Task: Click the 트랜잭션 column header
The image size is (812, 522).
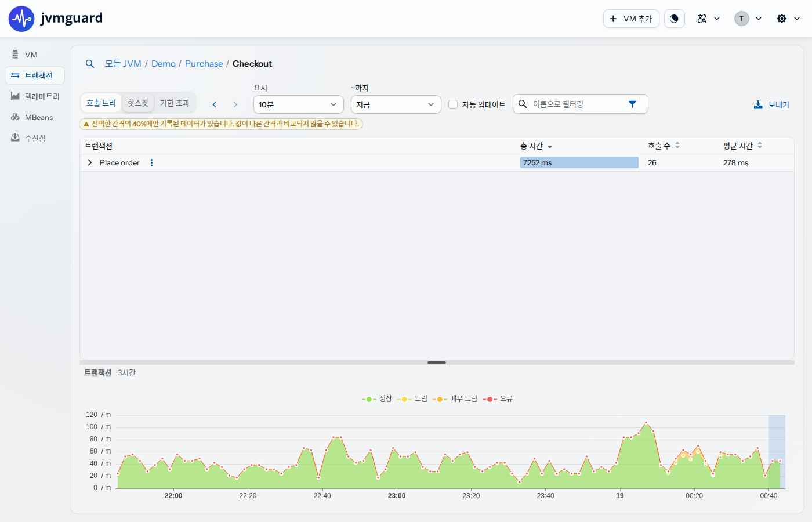Action: pyautogui.click(x=99, y=146)
